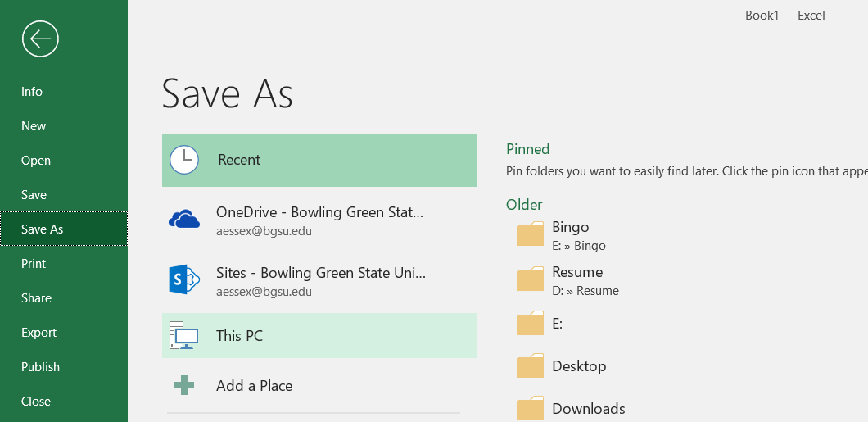The image size is (868, 422).
Task: Click the back arrow circle icon
Action: tap(40, 39)
